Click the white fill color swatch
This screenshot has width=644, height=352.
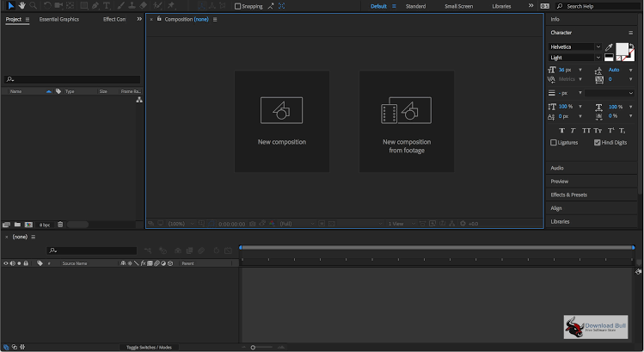(622, 49)
